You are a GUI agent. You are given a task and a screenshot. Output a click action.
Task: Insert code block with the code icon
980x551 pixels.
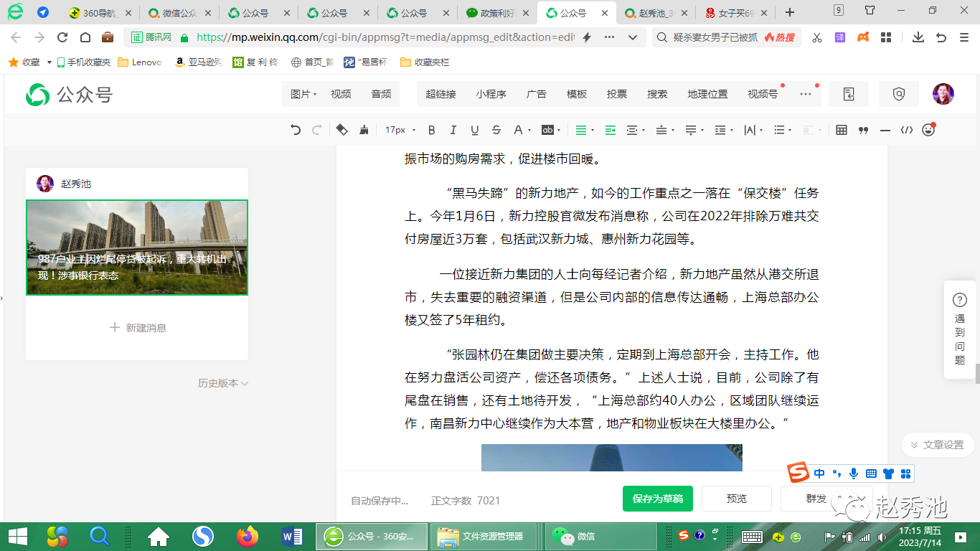907,130
